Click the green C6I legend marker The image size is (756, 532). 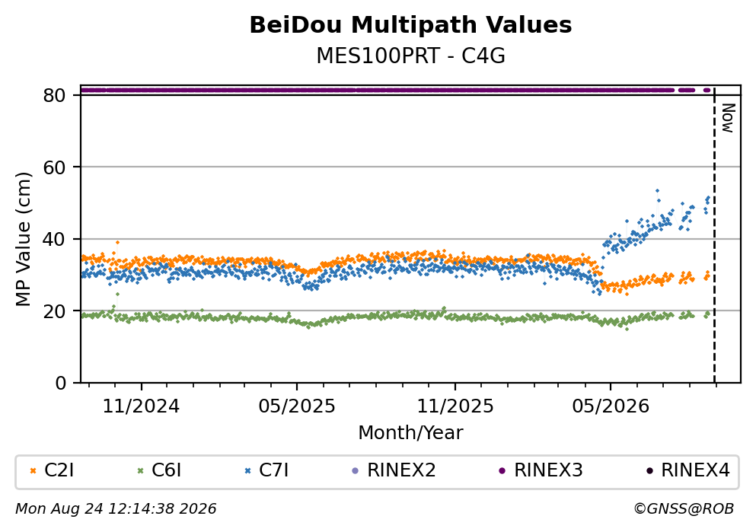140,471
